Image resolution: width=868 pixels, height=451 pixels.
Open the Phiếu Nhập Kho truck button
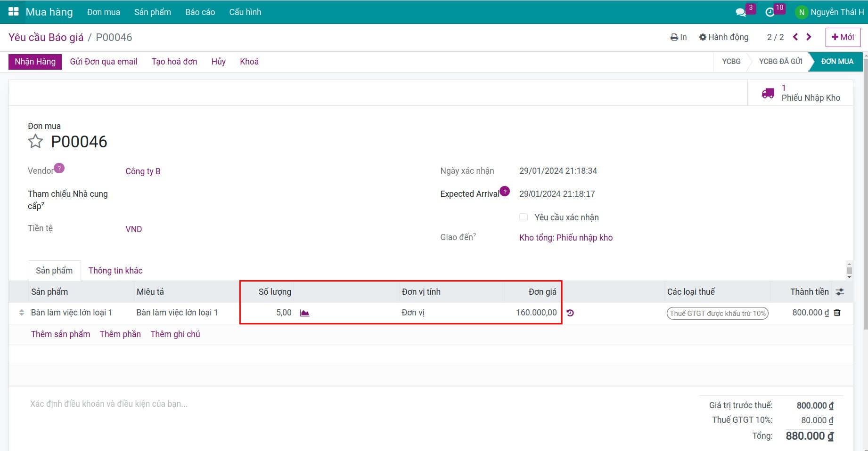(800, 93)
